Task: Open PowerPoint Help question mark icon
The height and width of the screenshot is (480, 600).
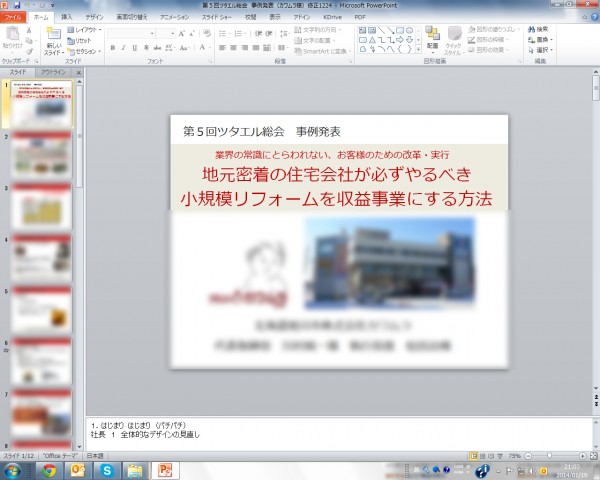Action: point(595,17)
